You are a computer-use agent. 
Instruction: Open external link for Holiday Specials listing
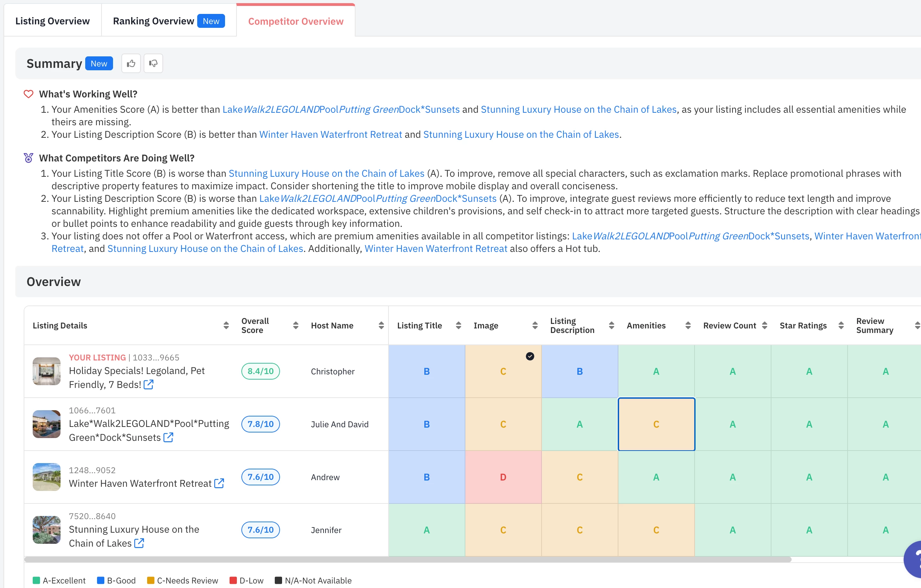[x=149, y=384]
